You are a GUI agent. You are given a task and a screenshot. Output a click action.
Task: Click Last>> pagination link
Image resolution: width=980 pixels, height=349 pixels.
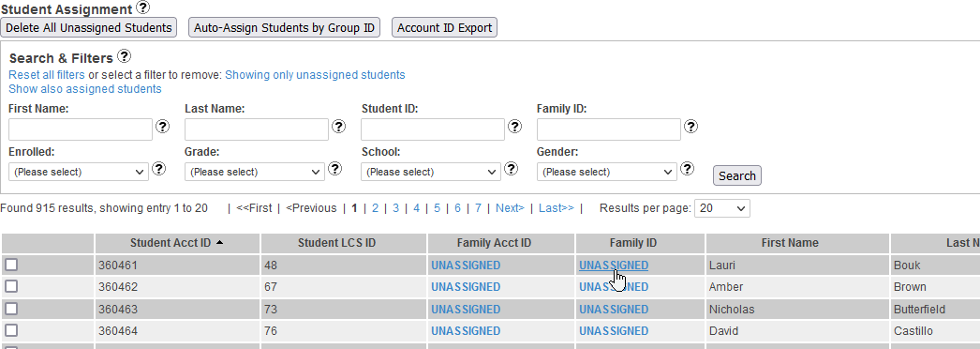coord(557,208)
